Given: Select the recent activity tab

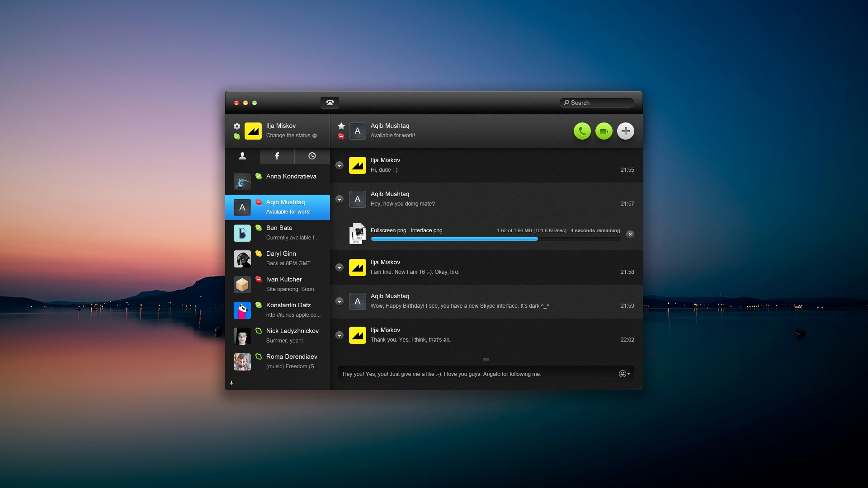Looking at the screenshot, I should [x=312, y=155].
